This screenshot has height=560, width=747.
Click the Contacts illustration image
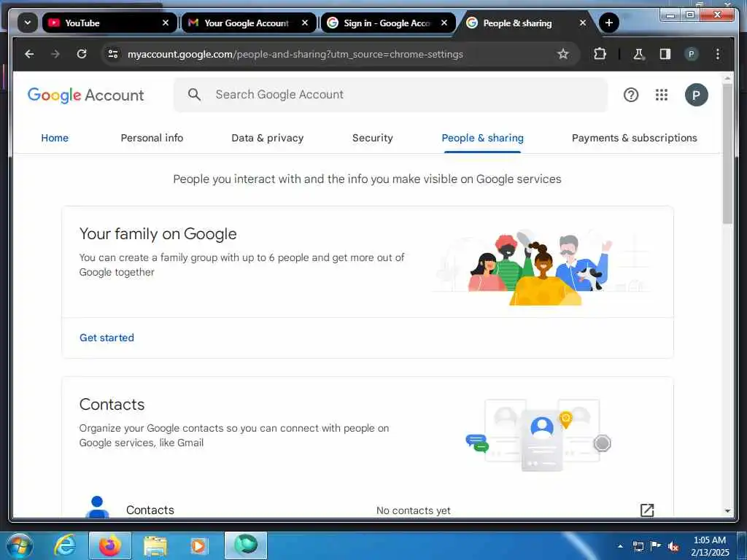click(x=538, y=435)
